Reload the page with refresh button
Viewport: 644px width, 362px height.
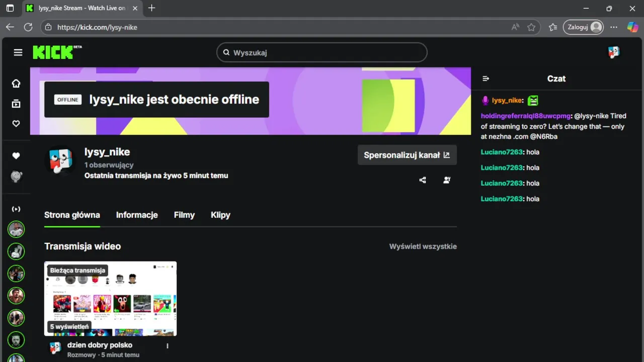[28, 27]
